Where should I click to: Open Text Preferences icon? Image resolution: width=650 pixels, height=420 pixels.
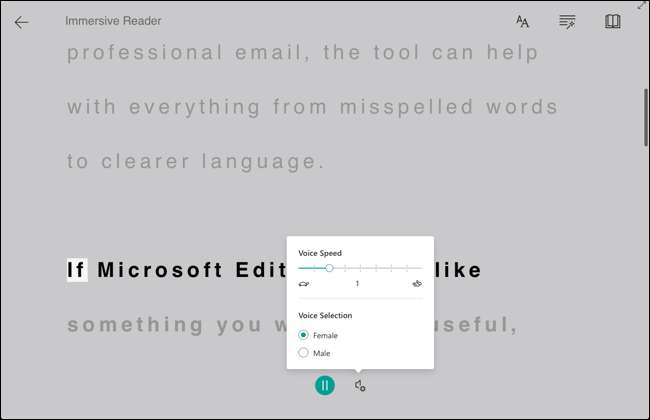coord(522,22)
